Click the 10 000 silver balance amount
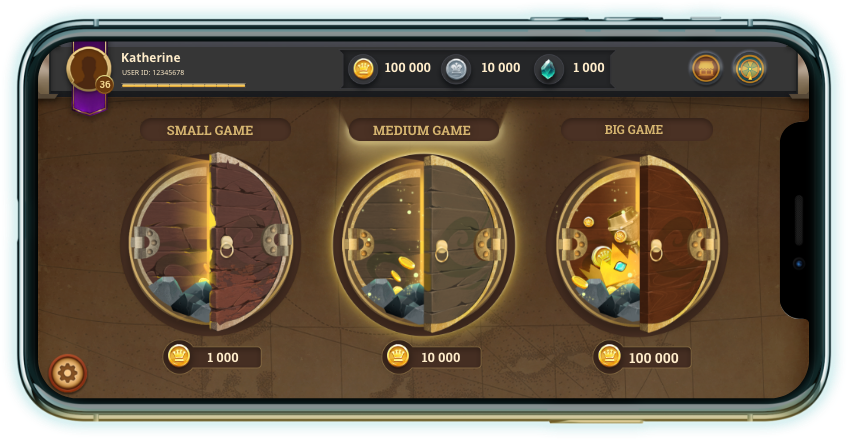 point(500,68)
